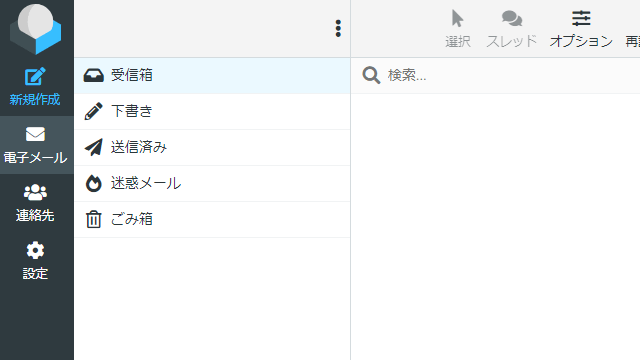This screenshot has width=640, height=360.
Task: Open the 迷惑メール junk folder
Action: point(212,183)
